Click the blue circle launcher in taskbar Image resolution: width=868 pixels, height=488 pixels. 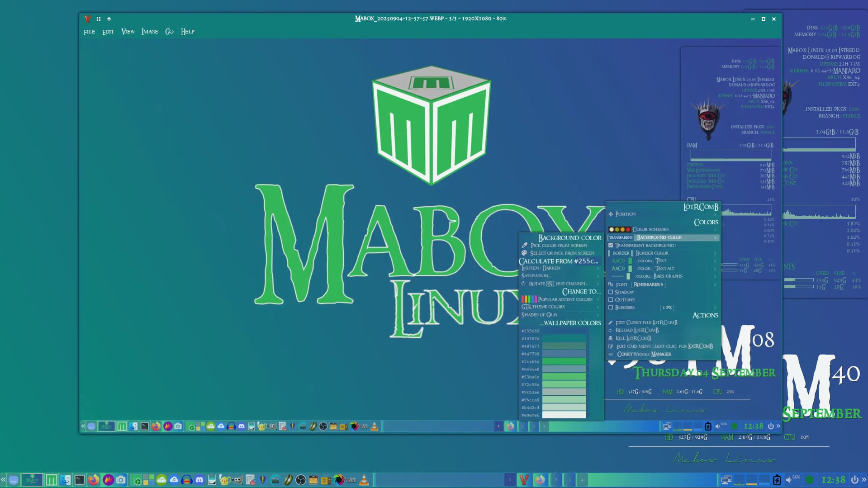[14, 480]
